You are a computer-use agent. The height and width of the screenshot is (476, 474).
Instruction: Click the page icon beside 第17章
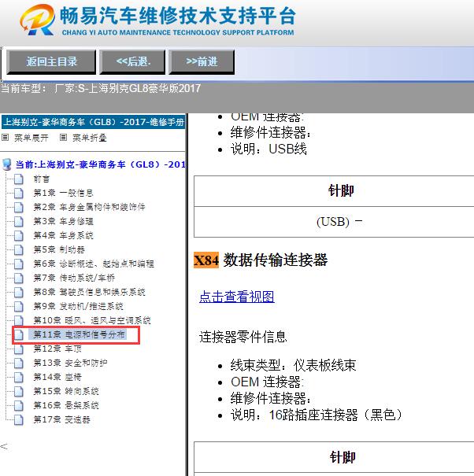coord(19,420)
